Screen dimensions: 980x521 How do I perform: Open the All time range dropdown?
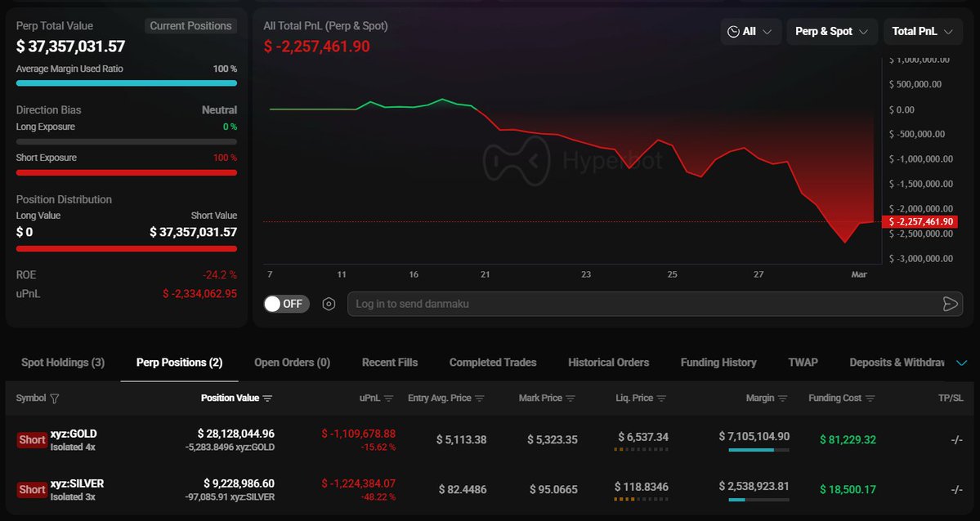coord(750,31)
